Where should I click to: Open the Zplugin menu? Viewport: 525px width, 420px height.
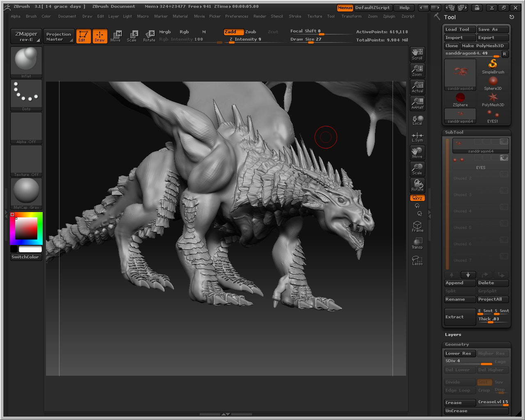(x=389, y=16)
